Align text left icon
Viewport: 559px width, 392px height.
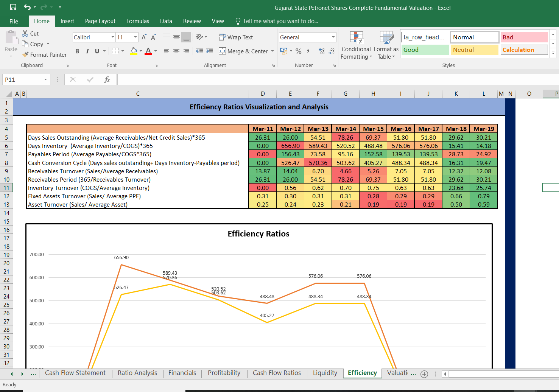point(167,51)
